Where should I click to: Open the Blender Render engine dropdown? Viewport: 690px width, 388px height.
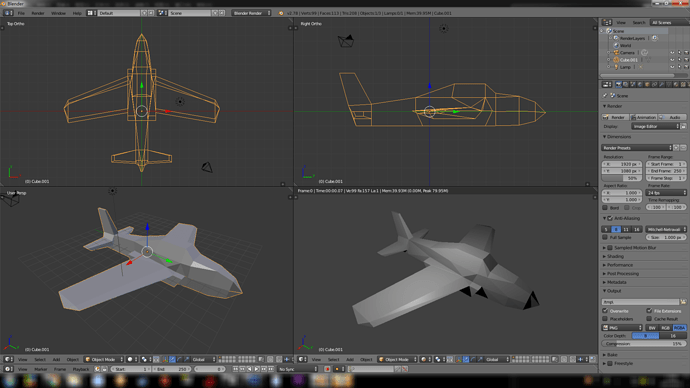point(251,13)
